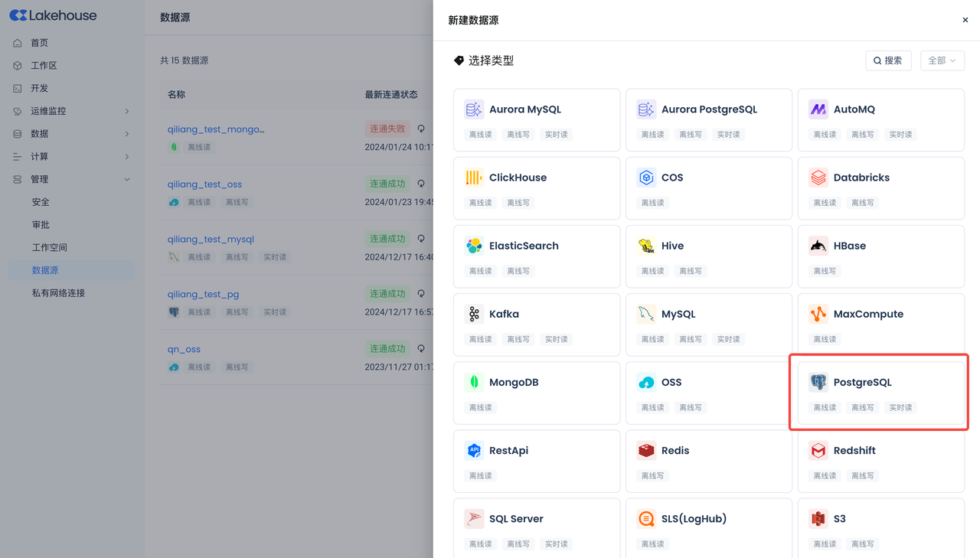Select the MaxCompute icon
This screenshot has width=980, height=558.
818,314
